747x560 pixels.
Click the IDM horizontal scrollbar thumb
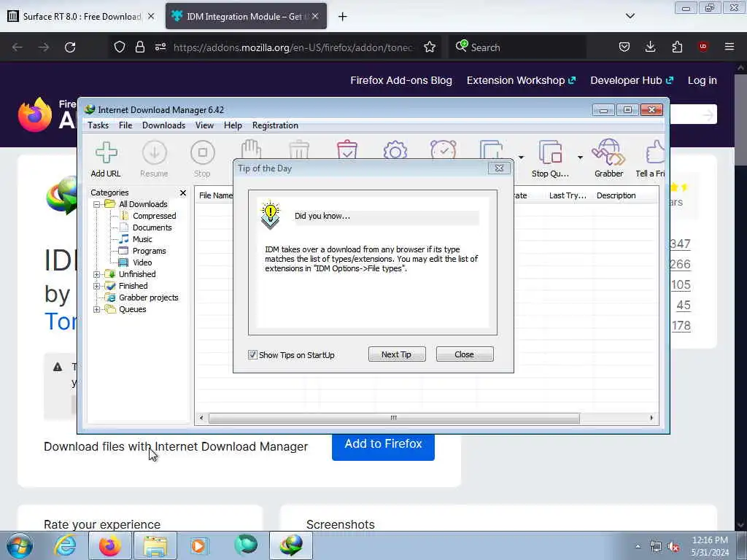[x=394, y=418]
